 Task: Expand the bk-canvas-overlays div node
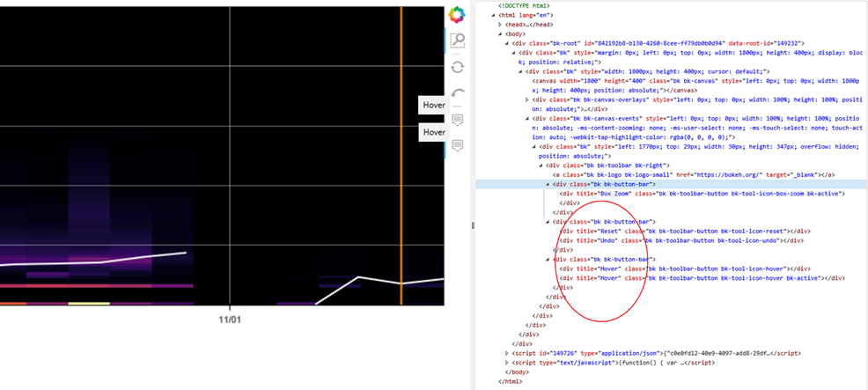tap(527, 99)
